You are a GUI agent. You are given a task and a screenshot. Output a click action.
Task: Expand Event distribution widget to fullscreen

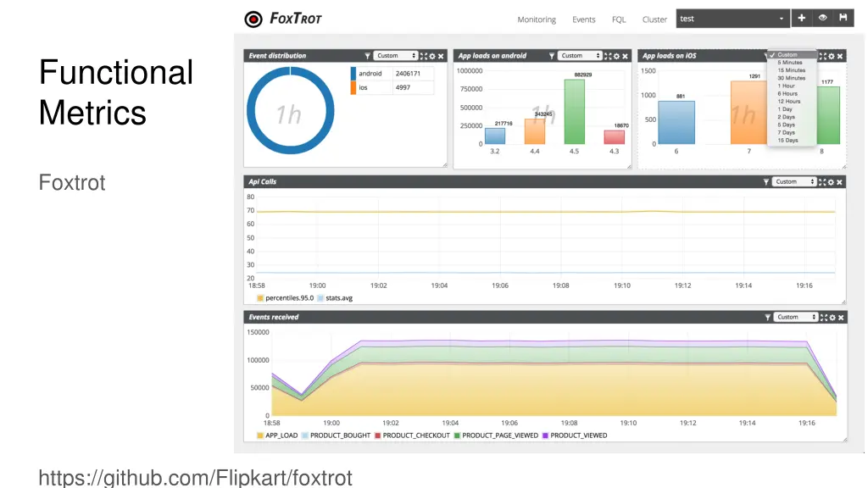(424, 56)
